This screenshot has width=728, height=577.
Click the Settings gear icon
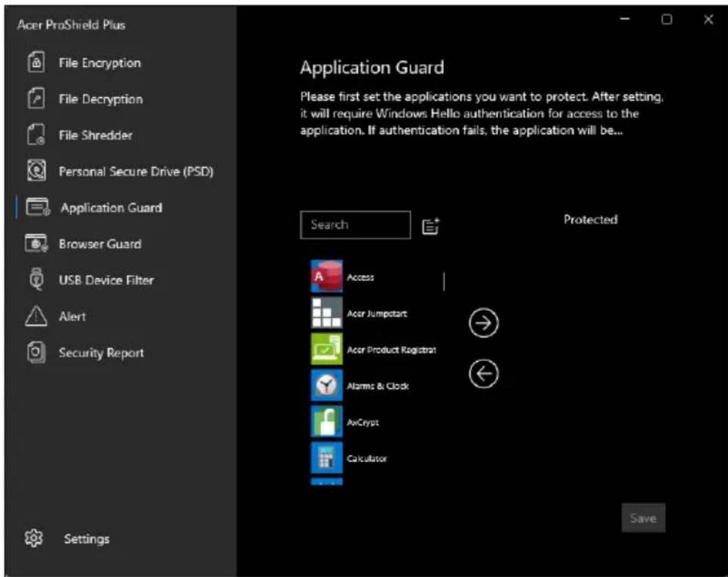(x=34, y=538)
